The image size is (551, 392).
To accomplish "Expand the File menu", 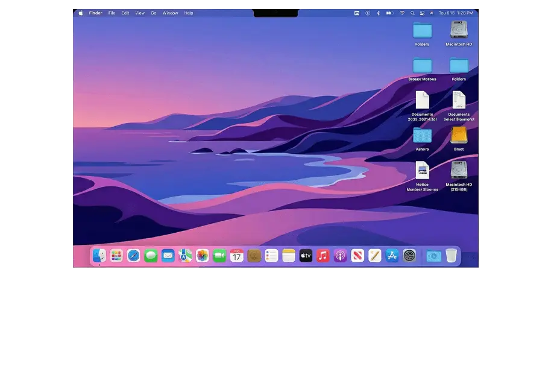I will coord(112,13).
